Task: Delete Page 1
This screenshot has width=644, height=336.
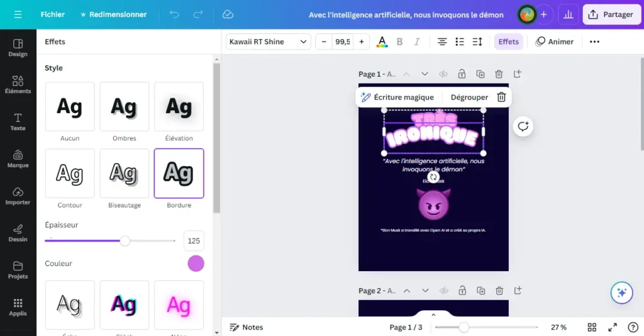Action: tap(499, 74)
